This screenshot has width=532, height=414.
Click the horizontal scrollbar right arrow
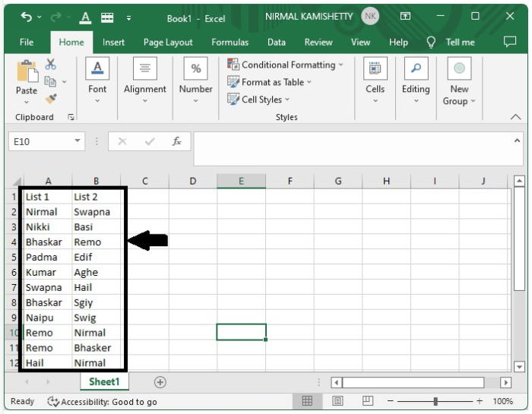click(x=505, y=383)
